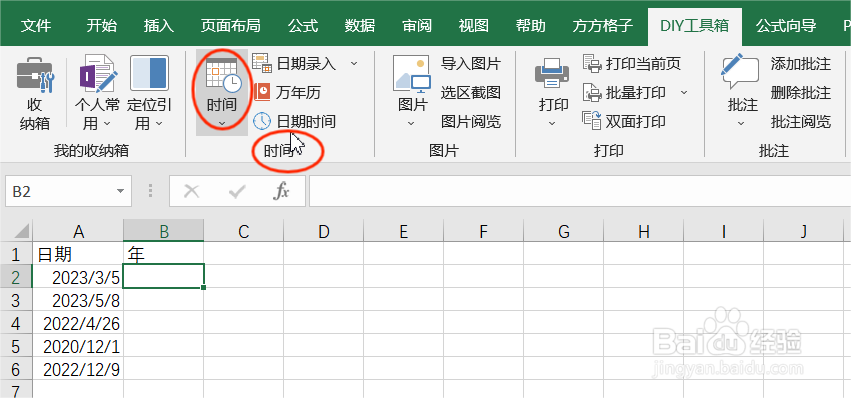This screenshot has height=398, width=851.
Task: Expand the 批注 dropdown arrow
Action: (741, 124)
